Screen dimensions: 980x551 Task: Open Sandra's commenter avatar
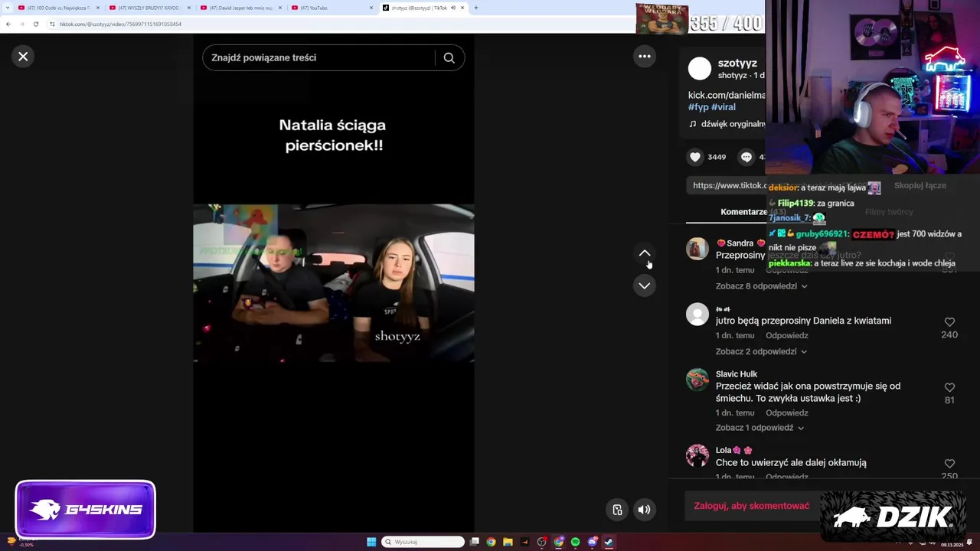[x=697, y=249]
